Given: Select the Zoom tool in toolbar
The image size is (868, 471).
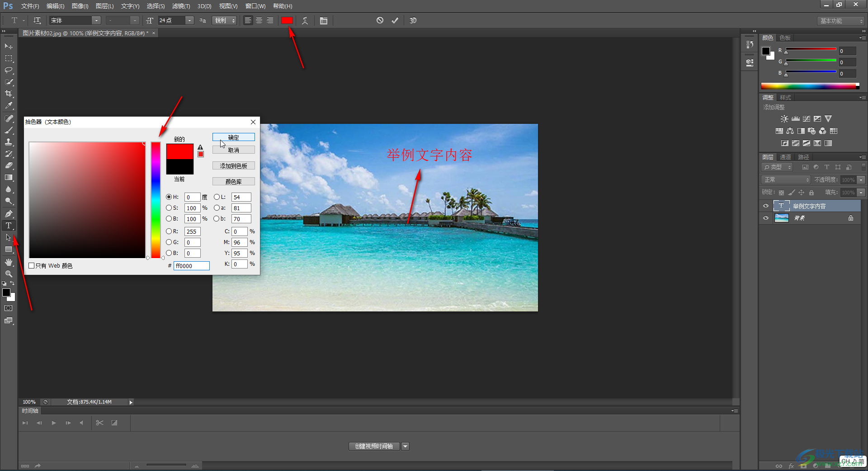Looking at the screenshot, I should pos(9,274).
